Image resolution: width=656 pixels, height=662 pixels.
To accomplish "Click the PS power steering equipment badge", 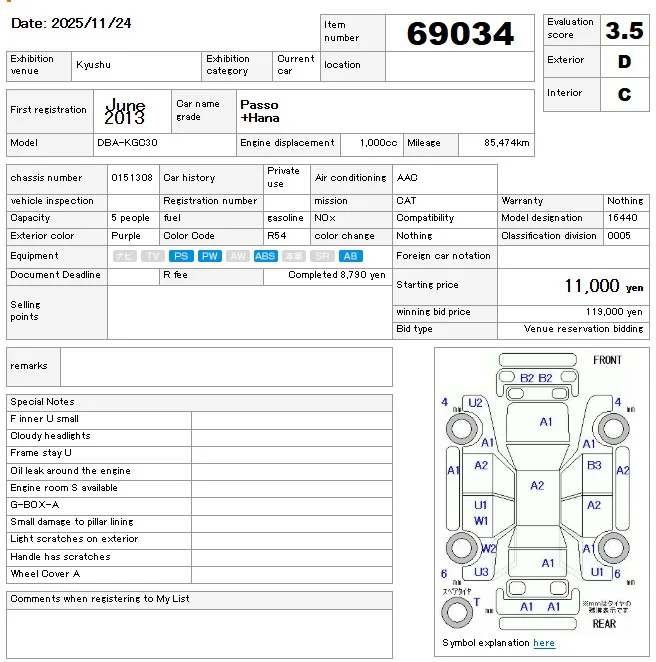I will click(x=181, y=256).
